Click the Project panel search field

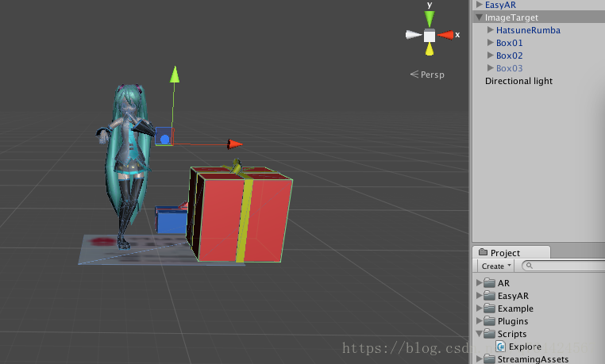pyautogui.click(x=564, y=266)
